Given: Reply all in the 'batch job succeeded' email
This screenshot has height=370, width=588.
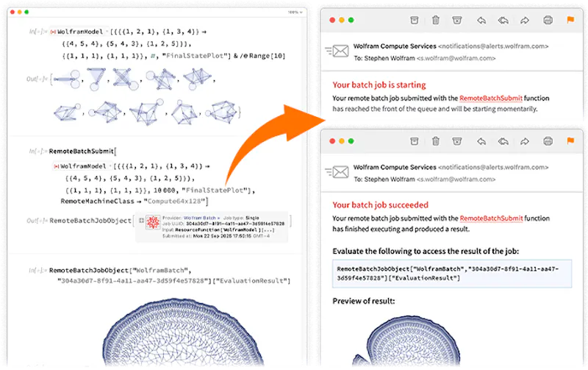Looking at the screenshot, I should click(503, 141).
